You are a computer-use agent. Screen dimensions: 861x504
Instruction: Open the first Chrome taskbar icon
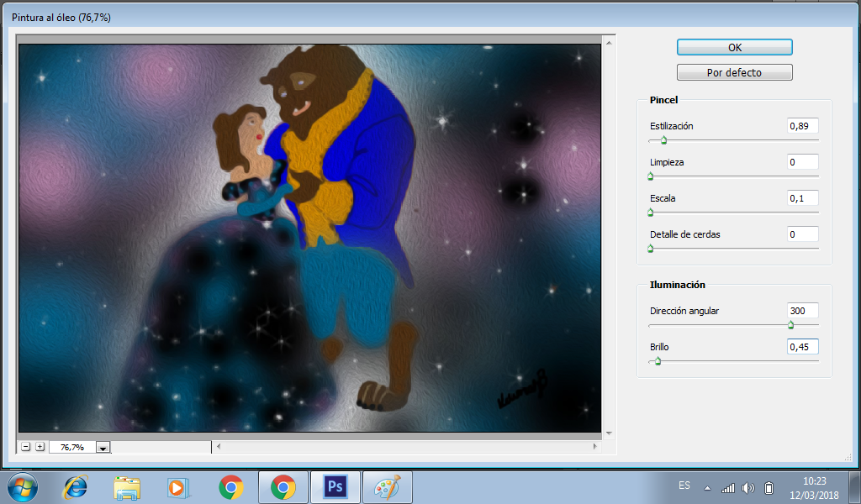pos(231,487)
